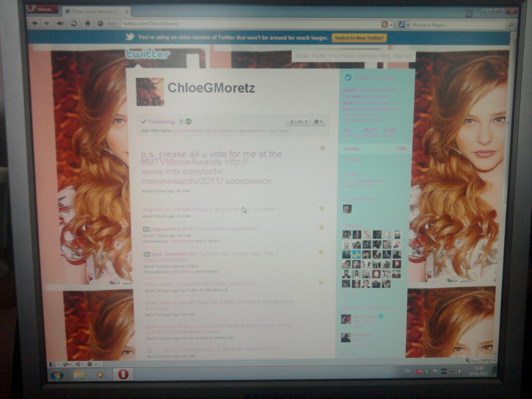
Task: Open the Profile link in Twitter navigation
Action: point(319,56)
